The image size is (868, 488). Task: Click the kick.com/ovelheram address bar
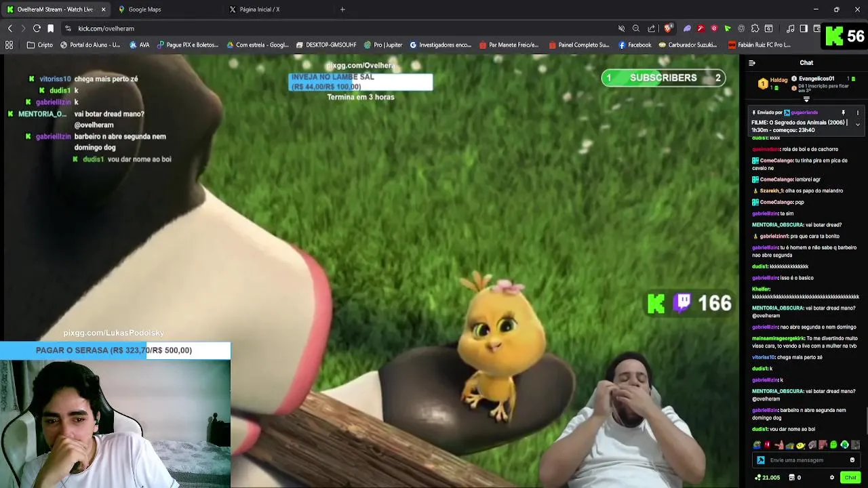[x=339, y=28]
